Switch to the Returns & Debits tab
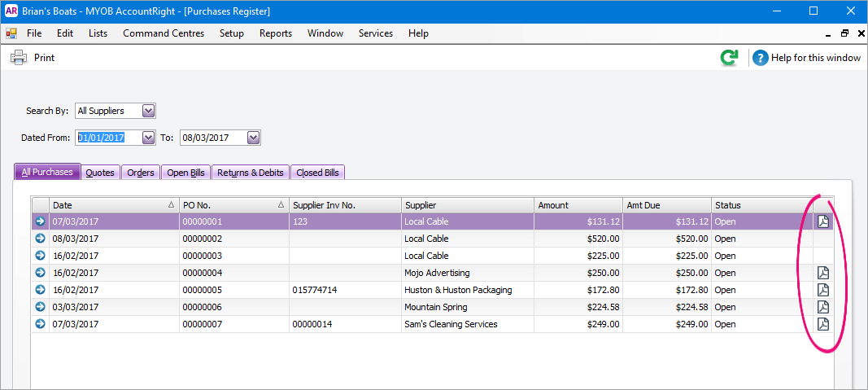The height and width of the screenshot is (390, 868). tap(250, 173)
